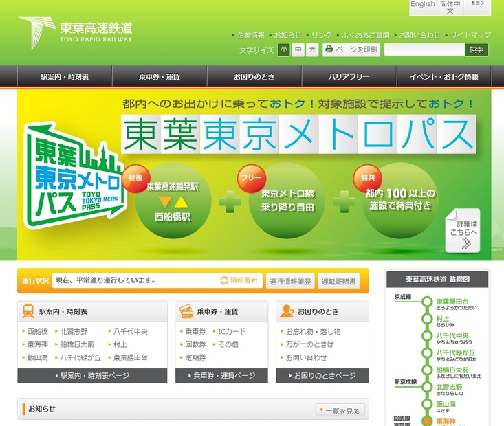504x426 pixels.
Task: Click the ticket card icon beside 乗車券・運賃
Action: click(186, 311)
